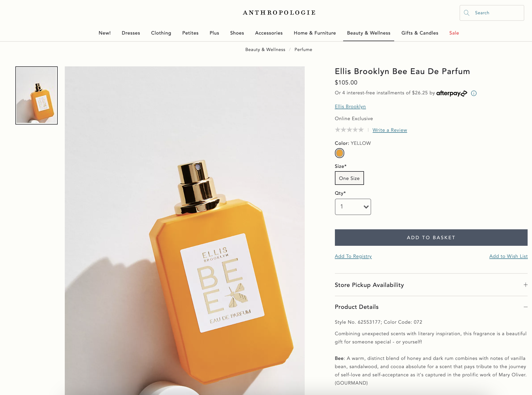Go to the Sale section
This screenshot has height=395, width=532.
[x=454, y=33]
